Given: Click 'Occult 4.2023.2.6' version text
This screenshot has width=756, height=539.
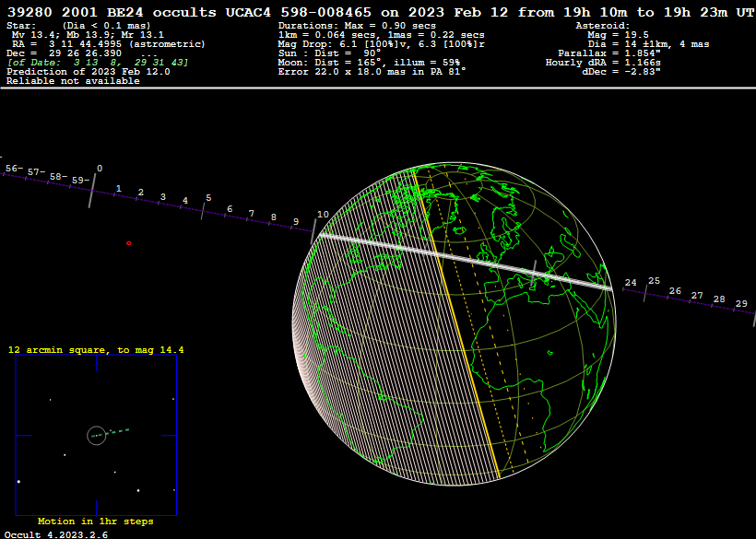Looking at the screenshot, I should (x=56, y=534).
